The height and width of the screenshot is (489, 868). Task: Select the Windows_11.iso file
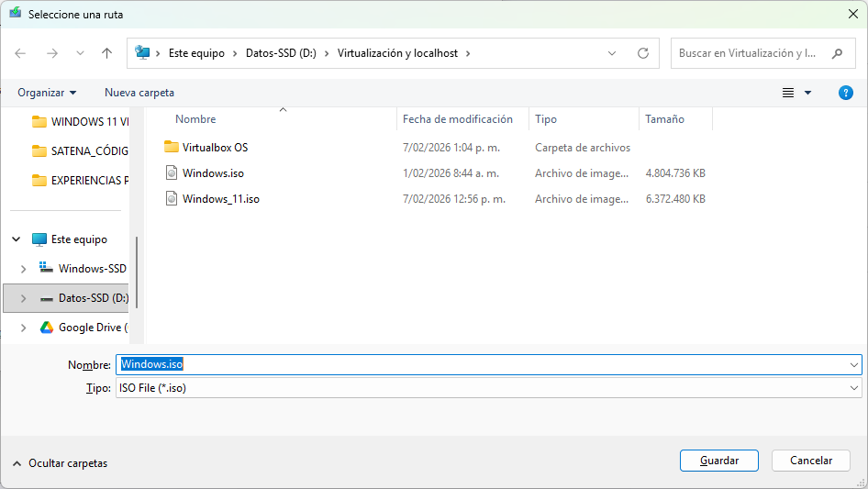(x=220, y=199)
